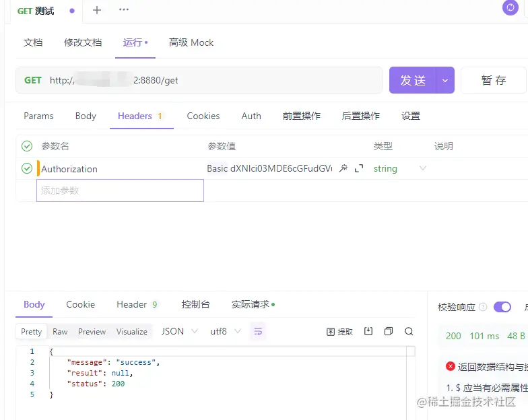528x420 pixels.
Task: Click the Basic token value field
Action: [269, 168]
